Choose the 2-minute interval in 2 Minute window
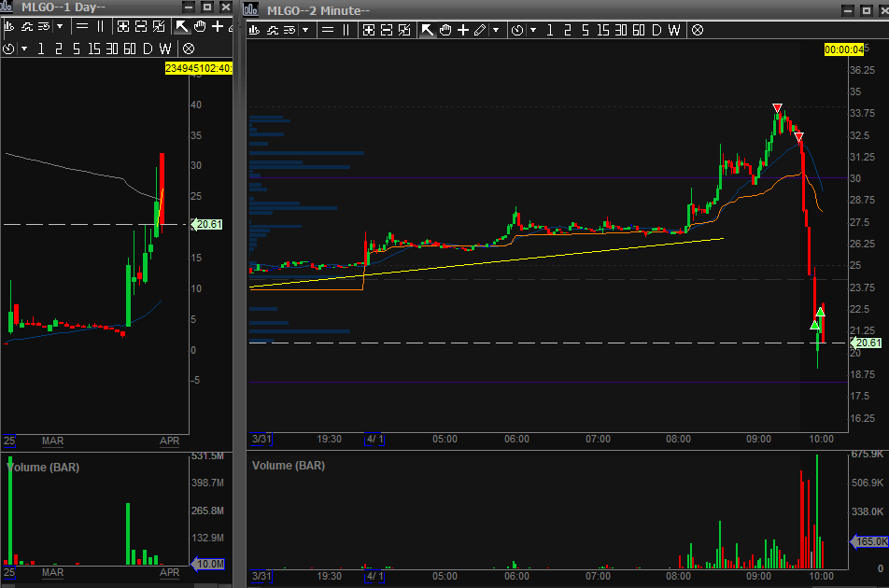This screenshot has height=588, width=889. click(x=568, y=30)
